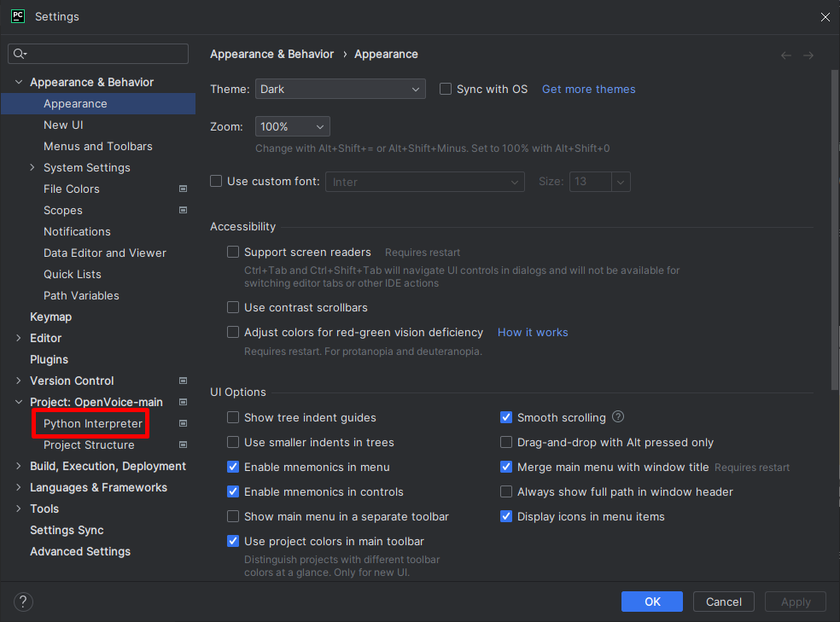840x622 pixels.
Task: Tick Show tree indent guides
Action: (233, 417)
